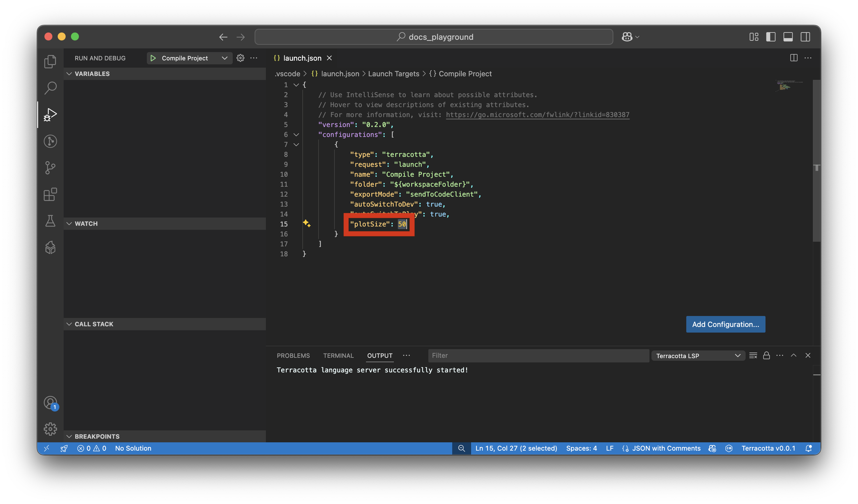
Task: Close the bottom panel
Action: [x=808, y=355]
